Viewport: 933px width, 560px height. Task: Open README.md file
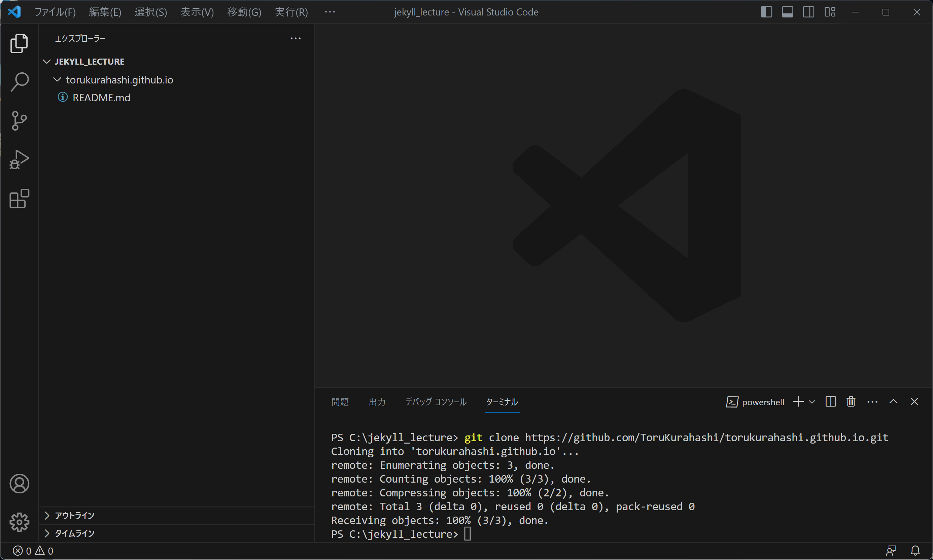tap(101, 98)
